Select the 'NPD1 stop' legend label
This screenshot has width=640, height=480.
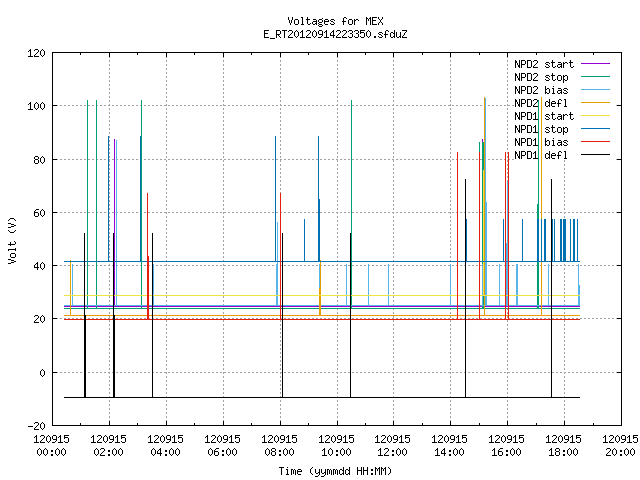541,129
